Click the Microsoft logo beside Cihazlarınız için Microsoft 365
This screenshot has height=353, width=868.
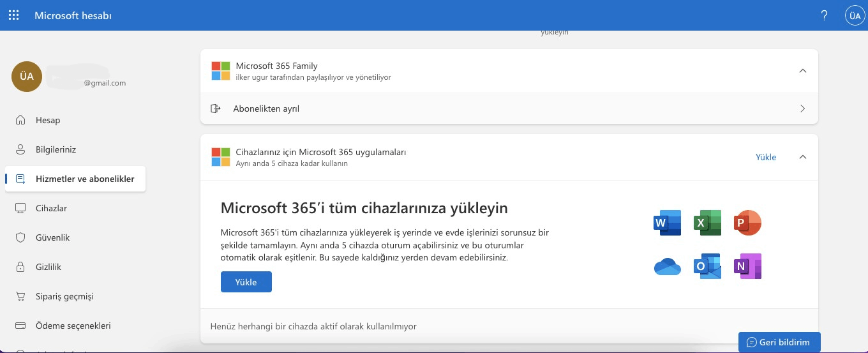(221, 157)
